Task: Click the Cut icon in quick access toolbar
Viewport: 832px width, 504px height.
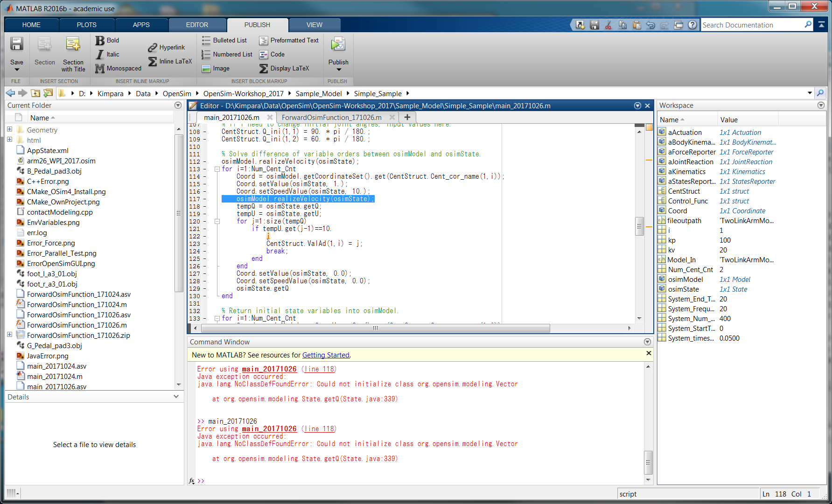Action: click(608, 25)
